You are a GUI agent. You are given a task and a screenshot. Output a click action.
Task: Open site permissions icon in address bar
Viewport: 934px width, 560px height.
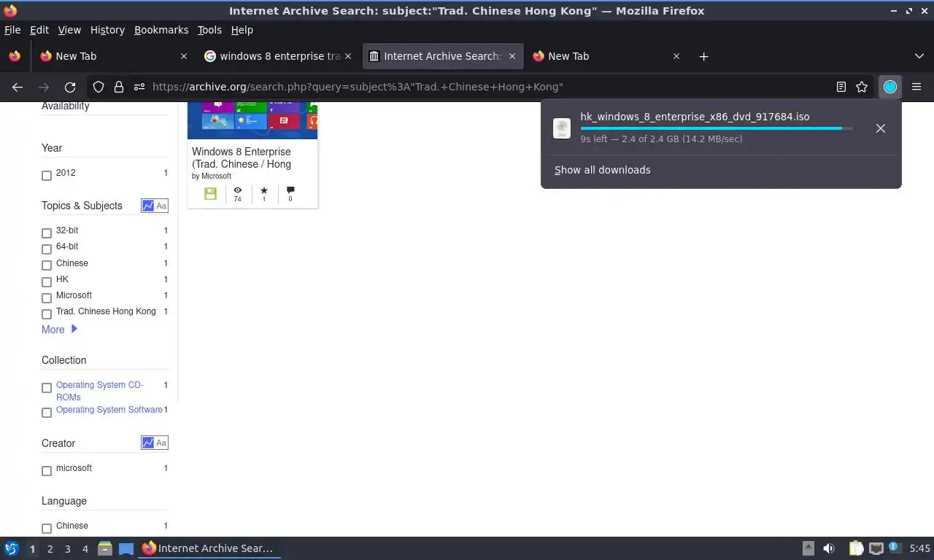139,87
